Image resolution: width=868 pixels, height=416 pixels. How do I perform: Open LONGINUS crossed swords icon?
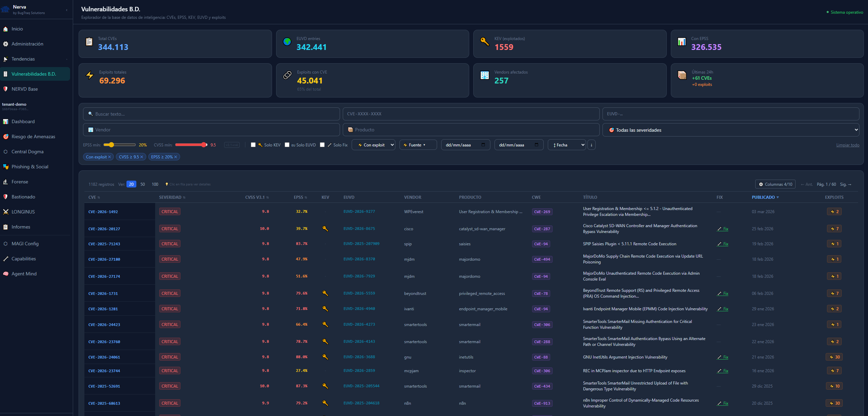point(5,212)
